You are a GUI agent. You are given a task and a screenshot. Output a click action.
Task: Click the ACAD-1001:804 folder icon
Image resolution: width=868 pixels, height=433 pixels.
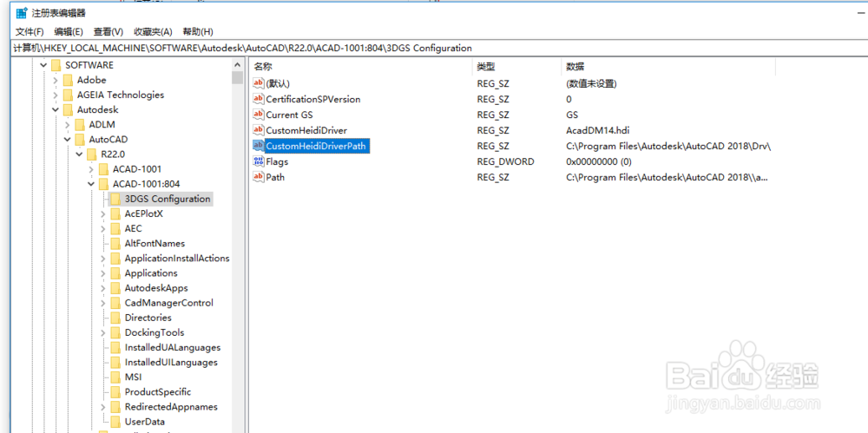tap(103, 184)
